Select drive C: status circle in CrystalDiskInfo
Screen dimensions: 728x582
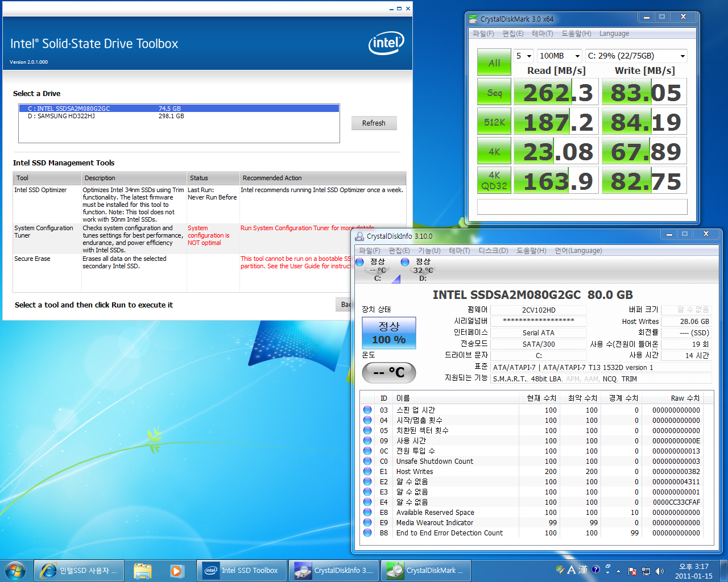coord(359,262)
